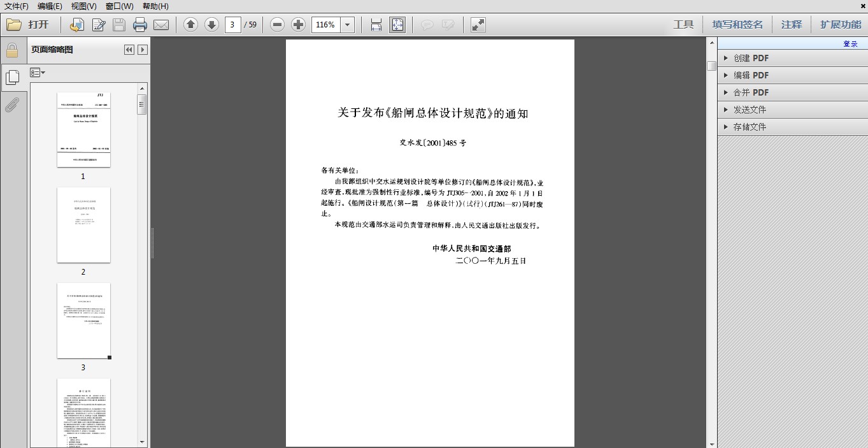The image size is (868, 448).
Task: Click the document scrollbar thumb
Action: [711, 66]
